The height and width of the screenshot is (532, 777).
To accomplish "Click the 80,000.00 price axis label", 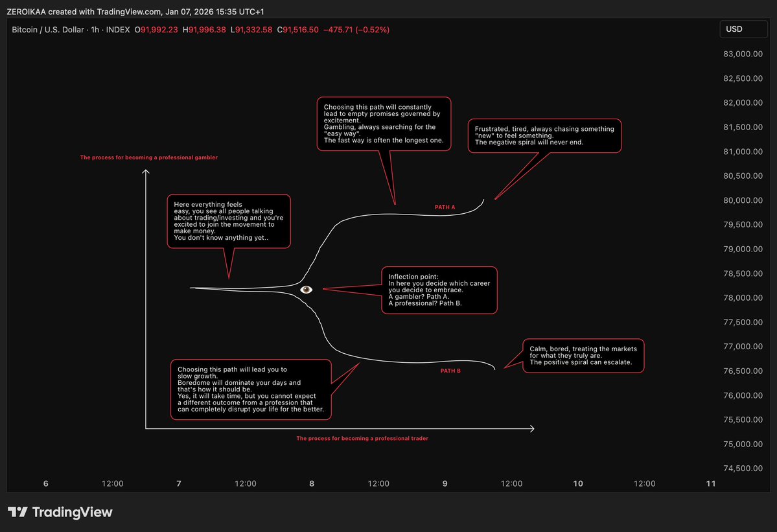I will (742, 200).
